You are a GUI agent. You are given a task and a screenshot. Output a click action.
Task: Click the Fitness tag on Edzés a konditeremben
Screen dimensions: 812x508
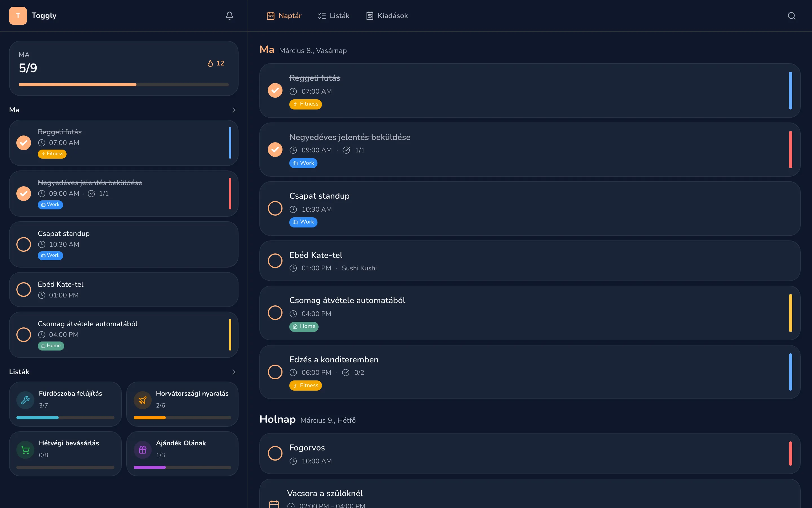tap(305, 385)
